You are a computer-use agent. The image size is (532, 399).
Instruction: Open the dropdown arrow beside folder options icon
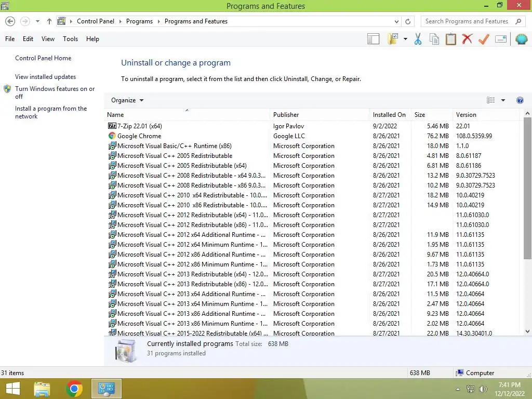click(x=405, y=39)
